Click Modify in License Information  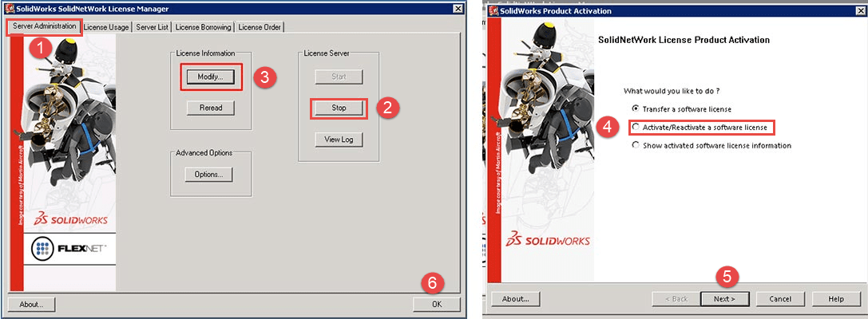click(x=210, y=77)
